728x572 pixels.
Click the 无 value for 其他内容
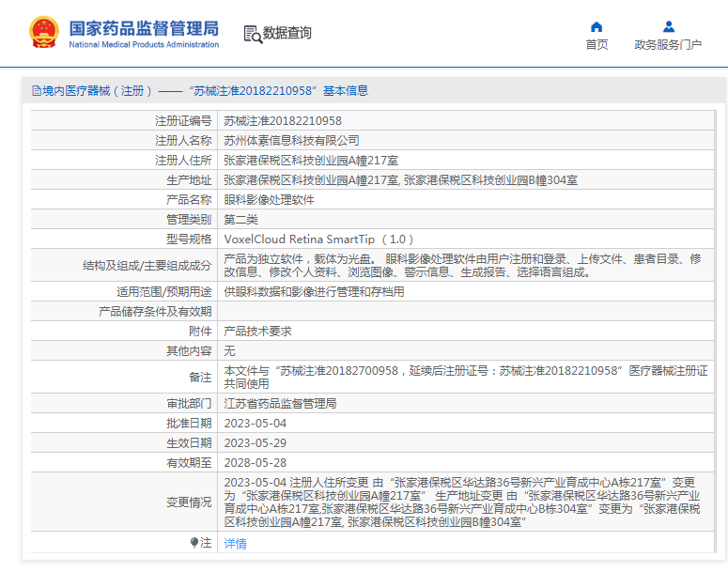[x=229, y=350]
